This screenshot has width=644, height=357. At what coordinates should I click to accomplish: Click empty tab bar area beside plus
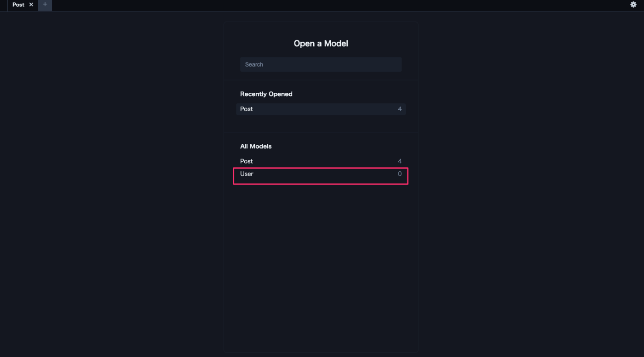340,5
